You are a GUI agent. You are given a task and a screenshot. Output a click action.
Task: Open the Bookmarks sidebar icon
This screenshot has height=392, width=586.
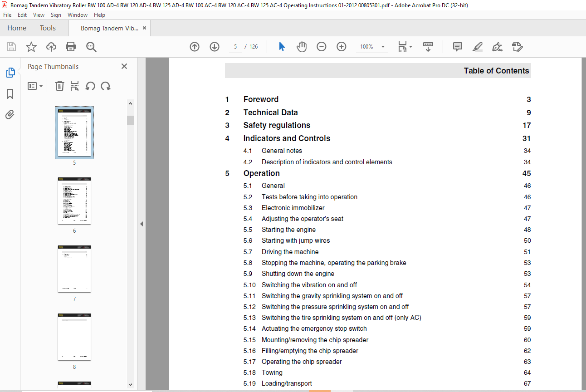click(10, 94)
